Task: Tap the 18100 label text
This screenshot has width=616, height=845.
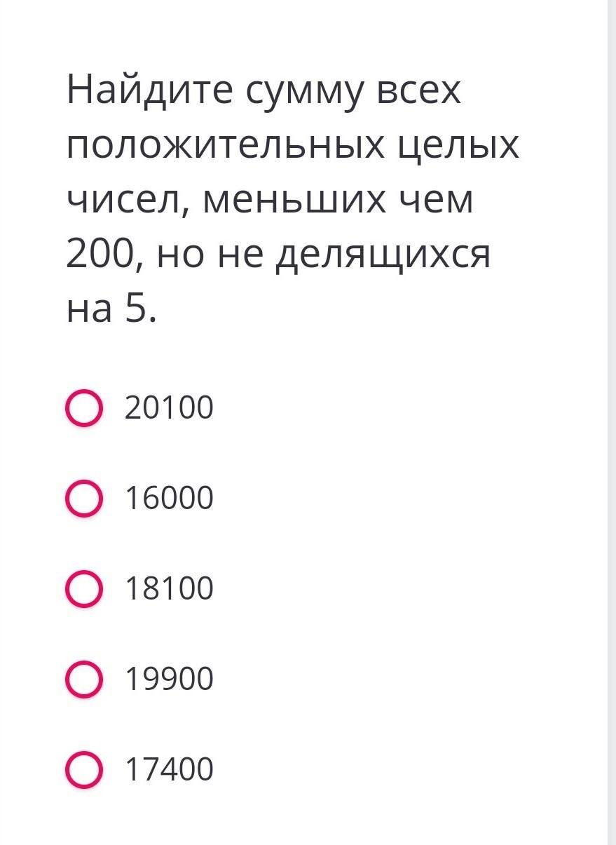Action: (169, 589)
